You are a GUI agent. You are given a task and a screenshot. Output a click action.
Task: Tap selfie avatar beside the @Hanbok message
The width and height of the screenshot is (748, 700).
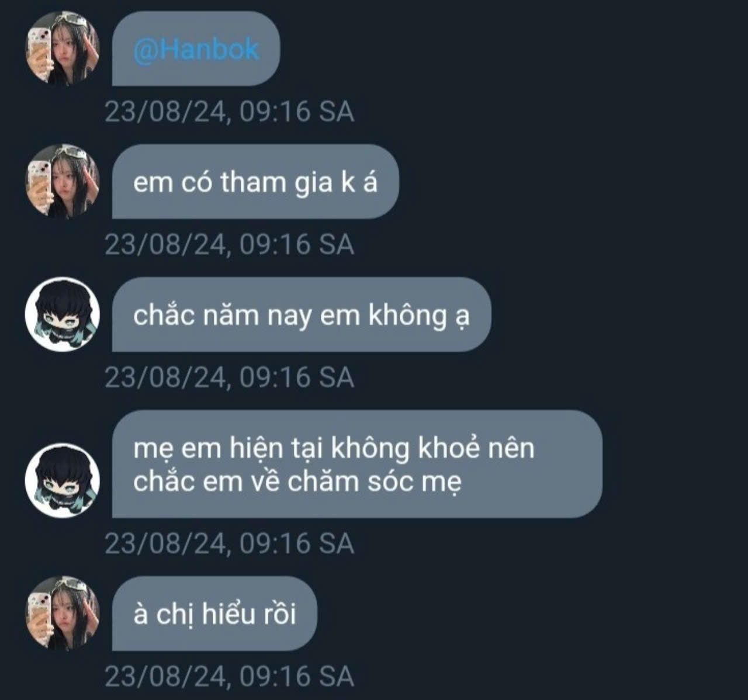pyautogui.click(x=63, y=49)
